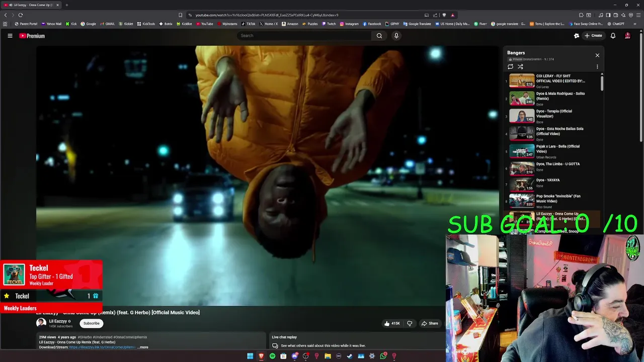
Task: Play Dyce & Mala Rodriguez Solito Remix
Action: pyautogui.click(x=553, y=99)
